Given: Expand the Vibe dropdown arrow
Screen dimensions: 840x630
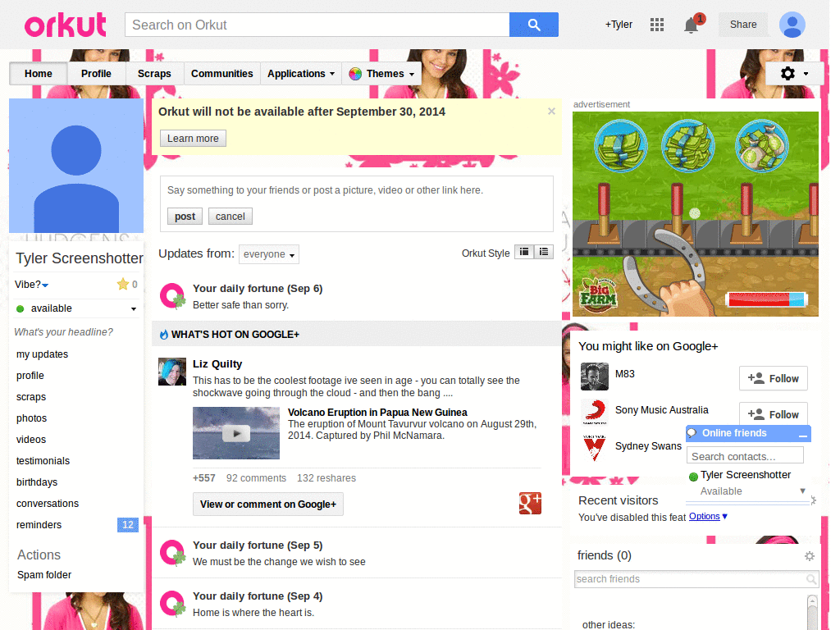Looking at the screenshot, I should 46,285.
